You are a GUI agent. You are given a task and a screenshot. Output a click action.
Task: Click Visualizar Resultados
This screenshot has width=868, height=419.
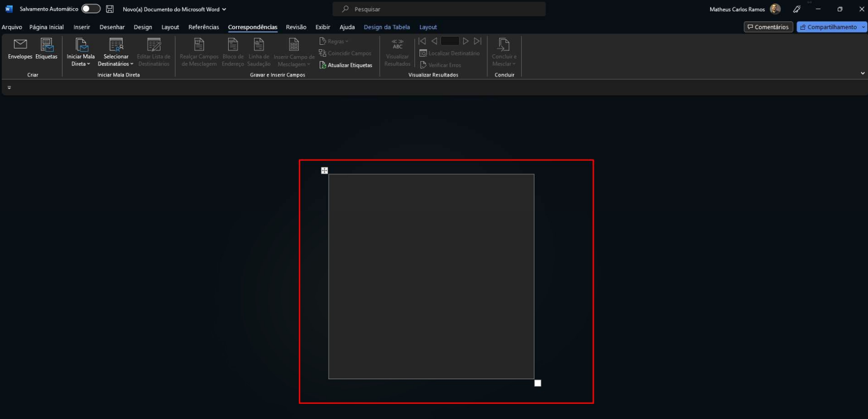pyautogui.click(x=397, y=52)
